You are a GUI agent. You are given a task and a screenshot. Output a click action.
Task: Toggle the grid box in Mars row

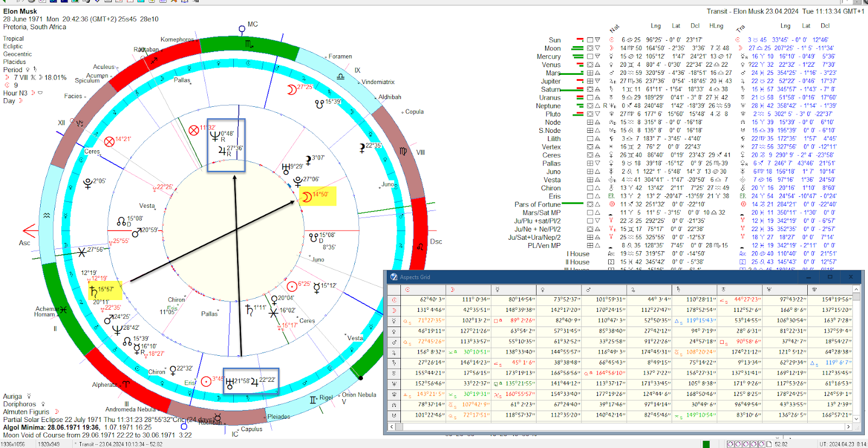pos(590,73)
